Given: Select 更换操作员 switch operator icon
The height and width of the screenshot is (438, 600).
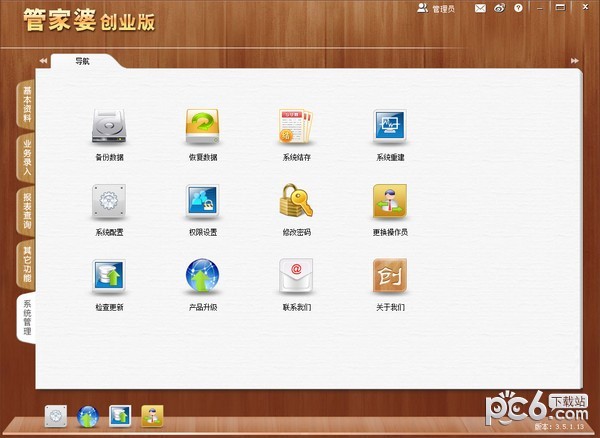Looking at the screenshot, I should coord(390,202).
